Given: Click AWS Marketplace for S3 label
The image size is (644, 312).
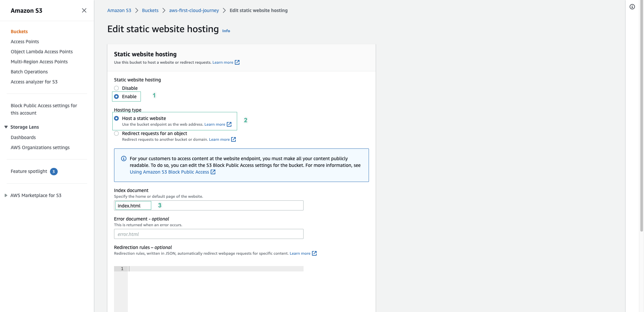Looking at the screenshot, I should [x=36, y=195].
